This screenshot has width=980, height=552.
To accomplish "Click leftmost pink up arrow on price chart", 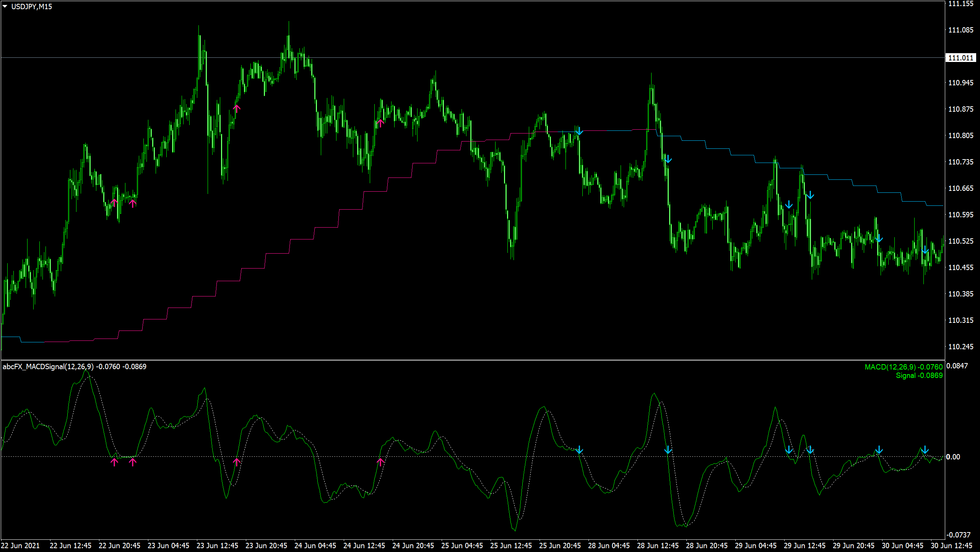I will 114,202.
